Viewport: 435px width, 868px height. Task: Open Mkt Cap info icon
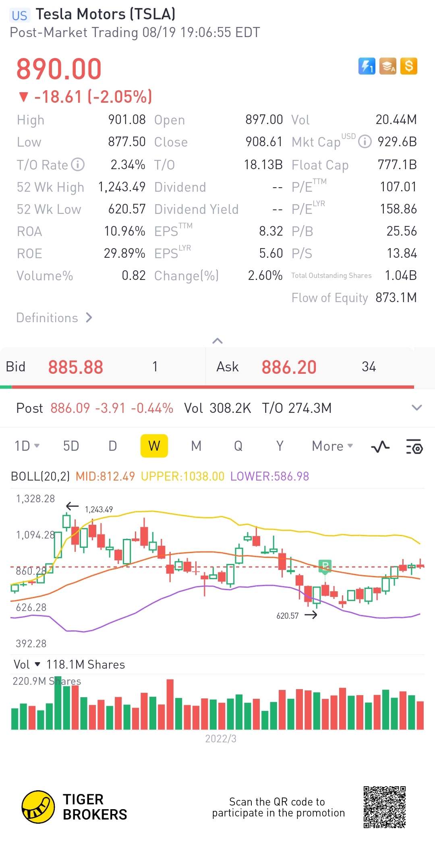tap(365, 142)
